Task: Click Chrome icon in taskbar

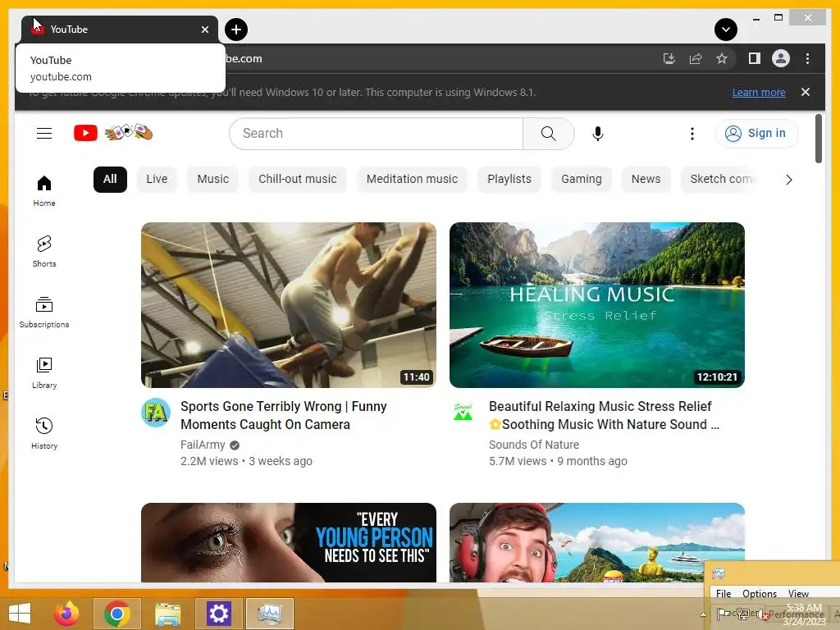Action: (116, 614)
